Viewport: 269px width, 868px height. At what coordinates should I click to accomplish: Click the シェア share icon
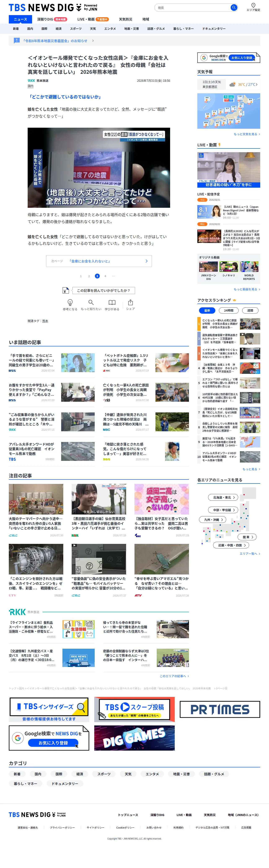click(131, 302)
